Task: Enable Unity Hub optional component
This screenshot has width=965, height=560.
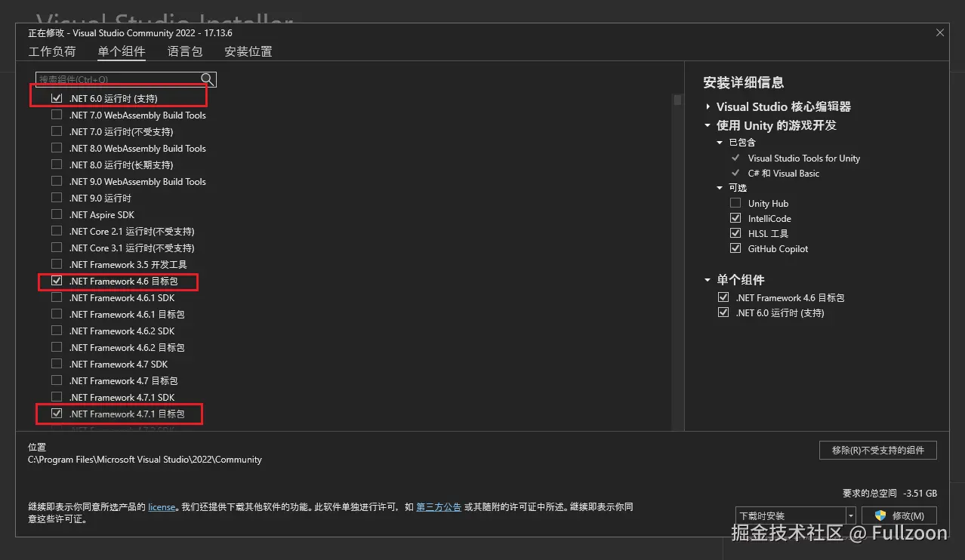Action: click(x=735, y=204)
